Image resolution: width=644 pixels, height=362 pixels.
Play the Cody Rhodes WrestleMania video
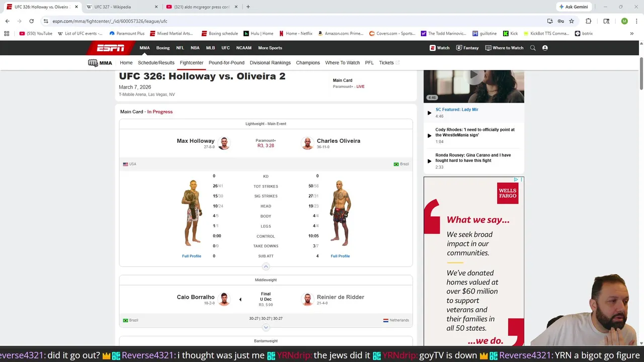tap(429, 136)
